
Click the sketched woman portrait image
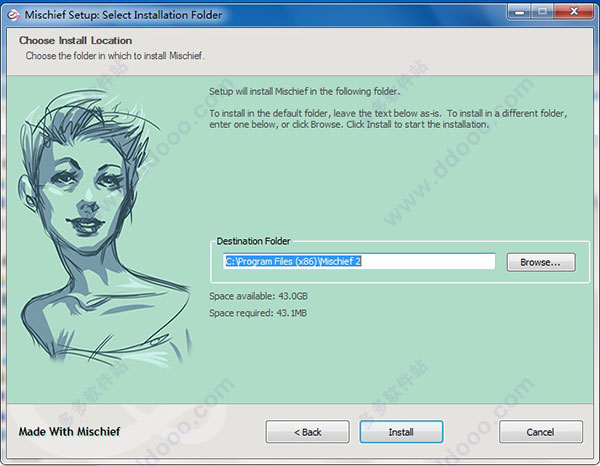(x=104, y=226)
